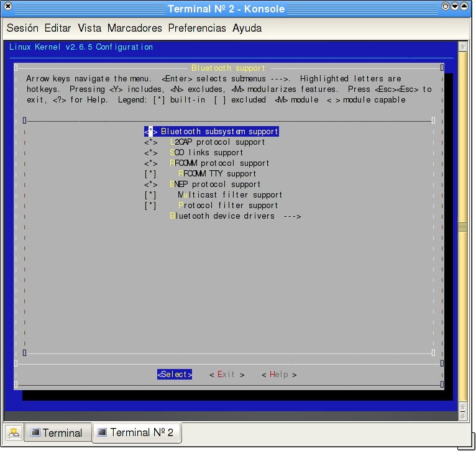
Task: Click the terminal icon on Terminal tab
Action: 35,432
